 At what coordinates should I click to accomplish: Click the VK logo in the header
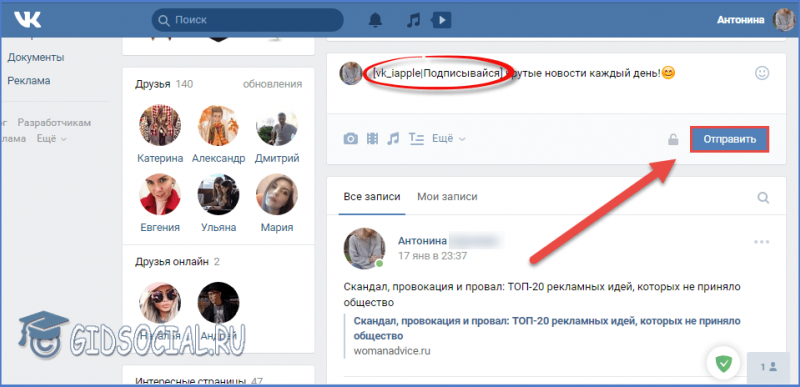coord(28,20)
